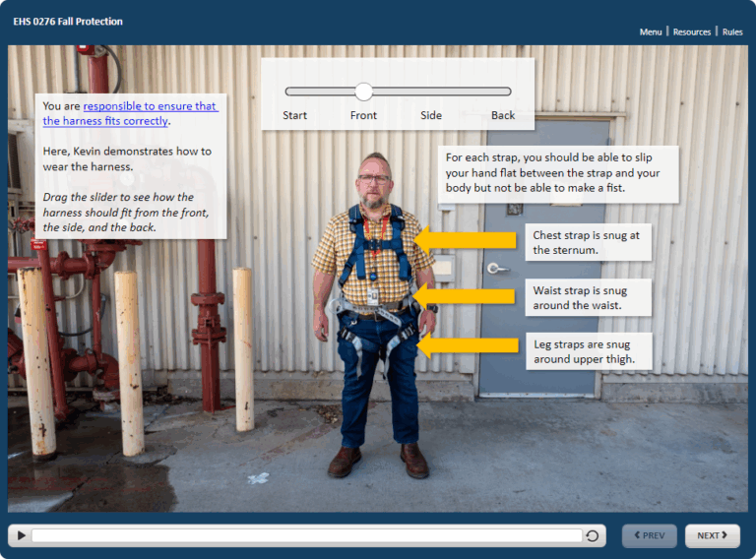Click the 'Waist strap is snug' callout

(589, 298)
